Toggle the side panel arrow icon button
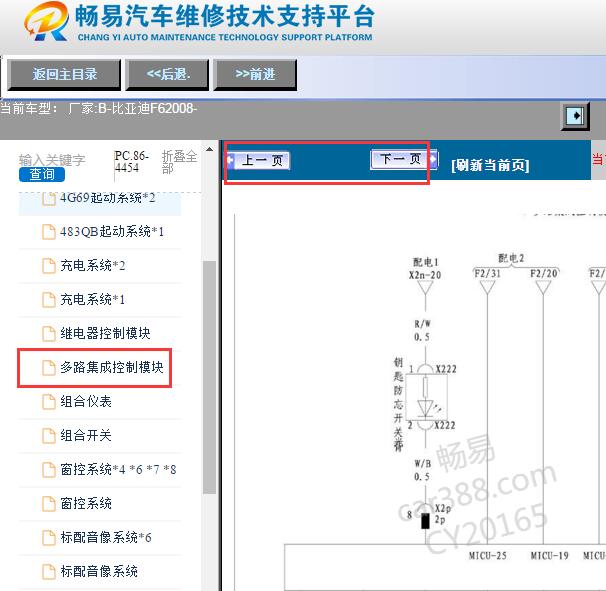The width and height of the screenshot is (606, 591). click(x=575, y=116)
